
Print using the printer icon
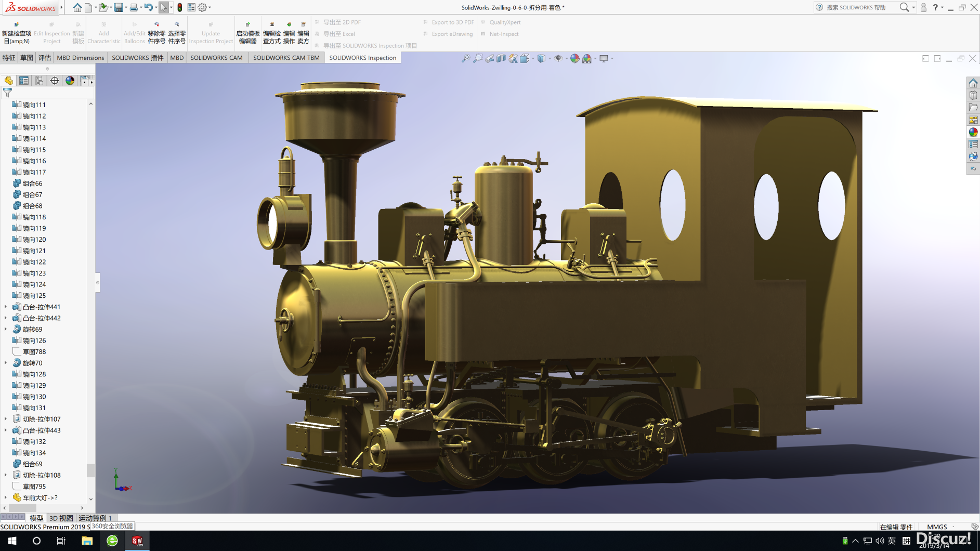(x=134, y=7)
